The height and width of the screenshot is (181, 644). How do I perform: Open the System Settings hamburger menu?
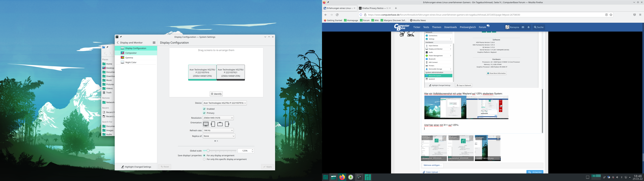click(154, 43)
